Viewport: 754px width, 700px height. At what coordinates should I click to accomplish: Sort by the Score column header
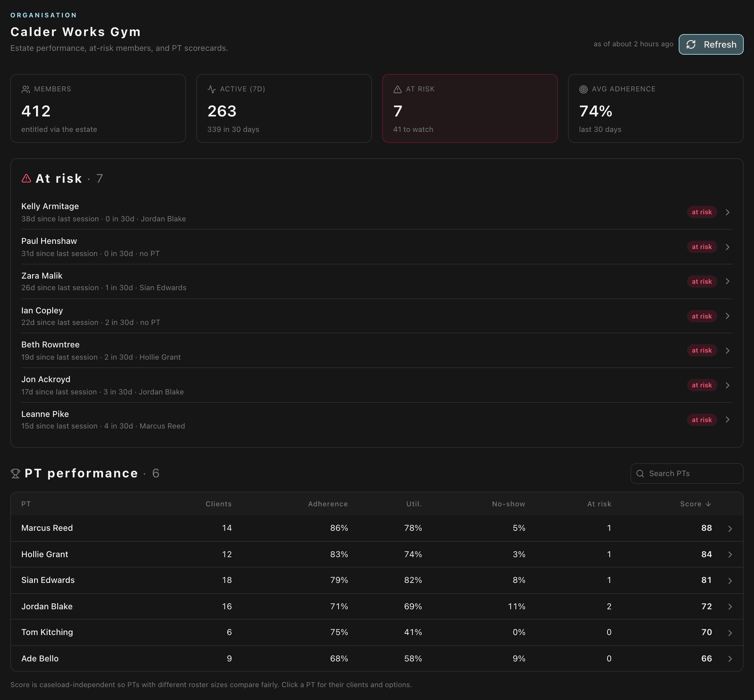[x=695, y=504]
